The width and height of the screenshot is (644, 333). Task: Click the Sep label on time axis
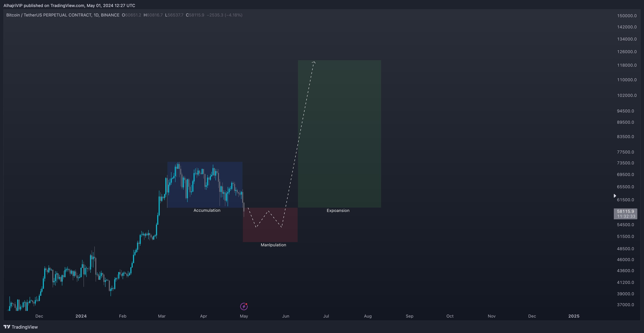point(410,316)
